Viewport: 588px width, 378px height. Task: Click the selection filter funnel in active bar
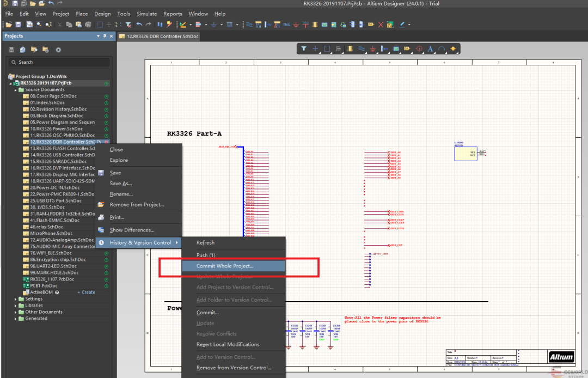point(304,49)
